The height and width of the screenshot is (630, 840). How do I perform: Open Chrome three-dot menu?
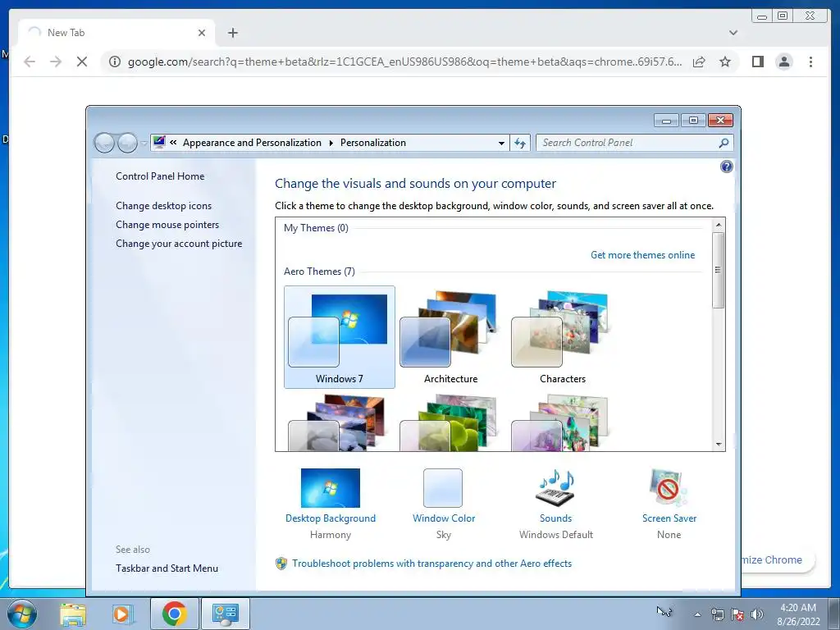(x=810, y=62)
